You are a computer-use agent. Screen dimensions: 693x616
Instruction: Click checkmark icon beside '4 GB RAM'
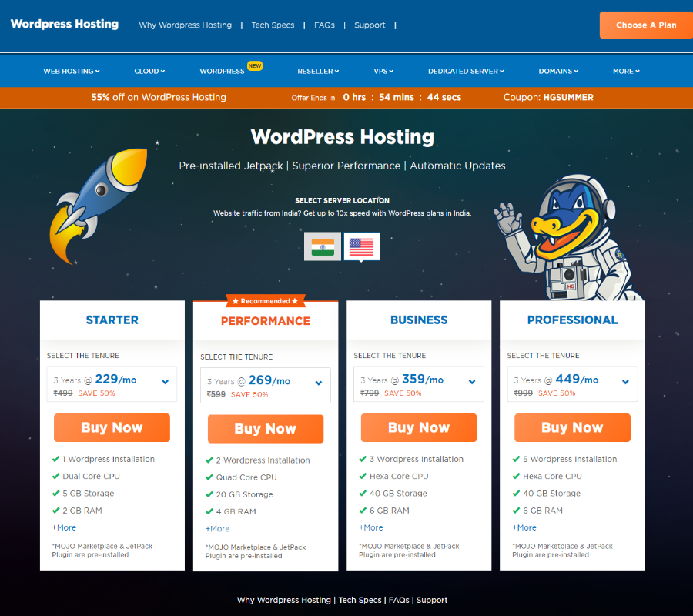209,511
